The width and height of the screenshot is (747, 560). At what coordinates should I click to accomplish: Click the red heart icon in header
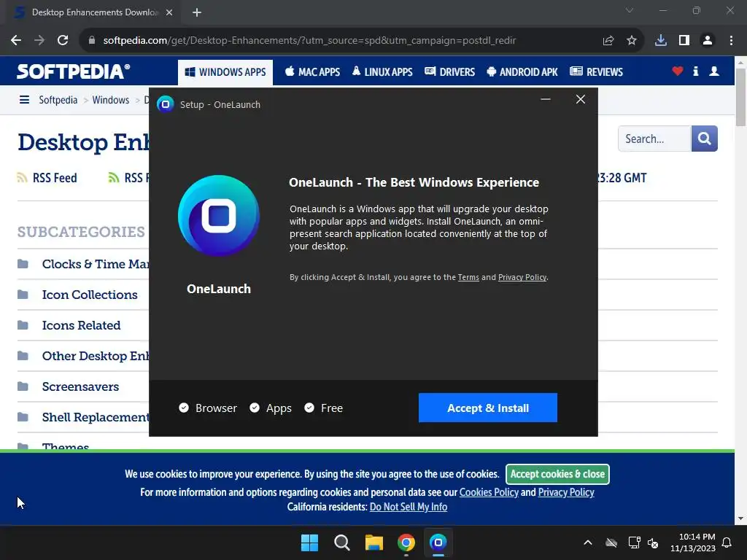(x=678, y=71)
